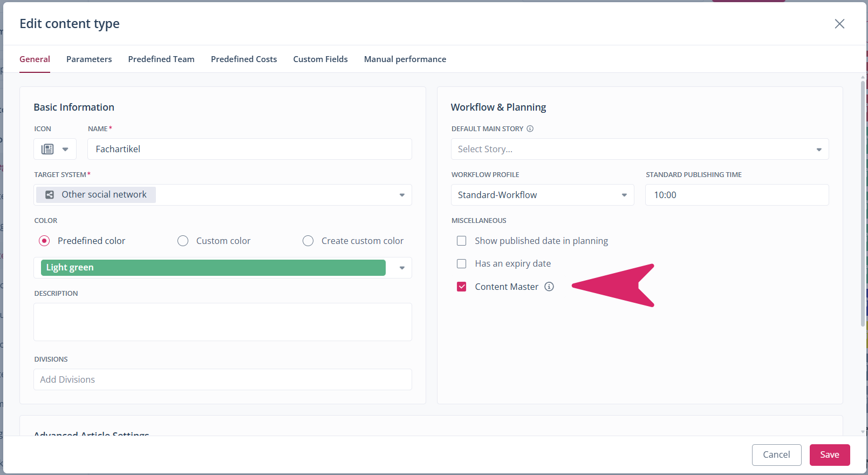868x475 pixels.
Task: Open the Target System dropdown arrow
Action: coord(401,195)
